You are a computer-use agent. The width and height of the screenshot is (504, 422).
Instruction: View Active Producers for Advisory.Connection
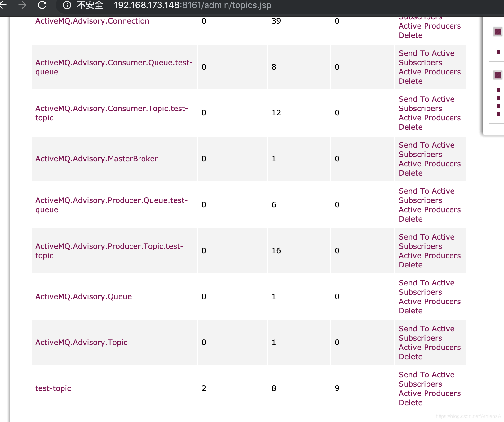430,26
